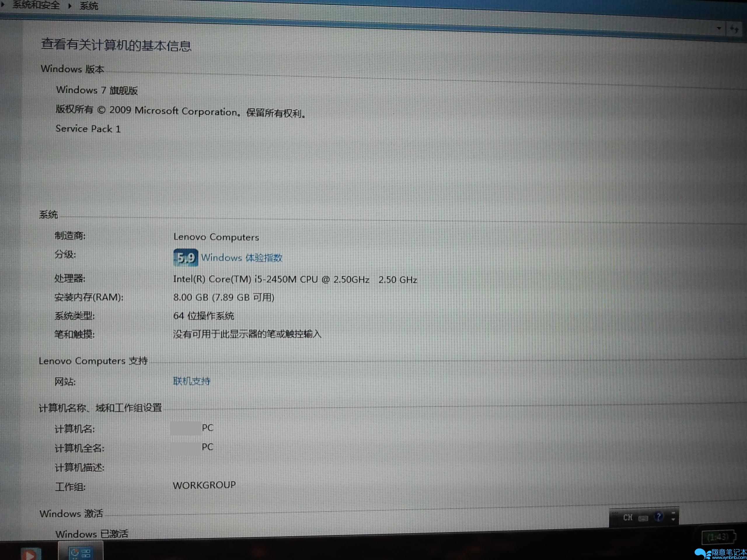Click the address bar refresh button
The height and width of the screenshot is (560, 747).
click(734, 29)
